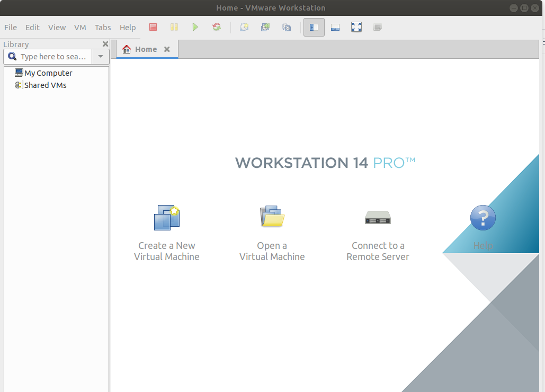The height and width of the screenshot is (392, 545).
Task: Open the VM menu
Action: [x=80, y=28]
